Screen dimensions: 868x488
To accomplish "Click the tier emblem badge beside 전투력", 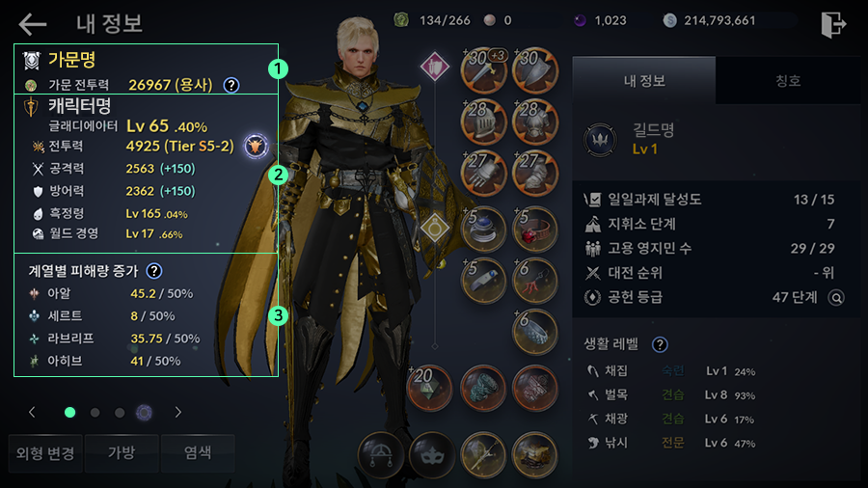I will (x=256, y=147).
